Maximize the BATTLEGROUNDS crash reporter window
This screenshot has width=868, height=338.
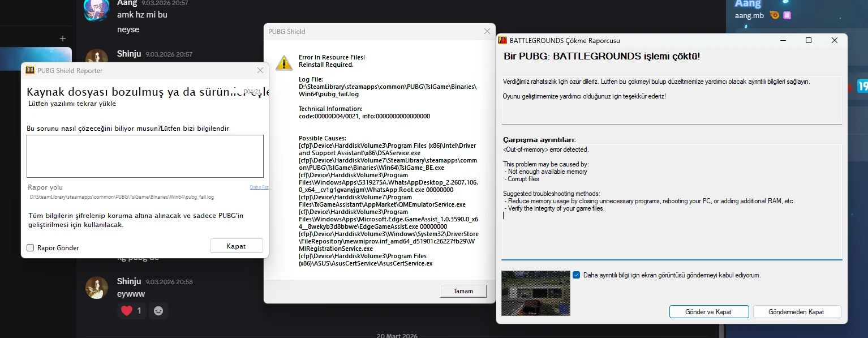click(x=809, y=40)
